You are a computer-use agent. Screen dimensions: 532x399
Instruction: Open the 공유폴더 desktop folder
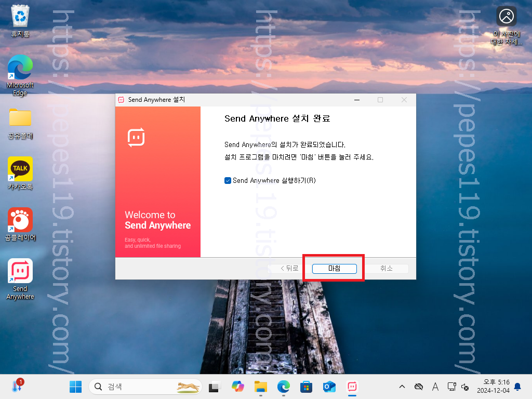pyautogui.click(x=20, y=124)
